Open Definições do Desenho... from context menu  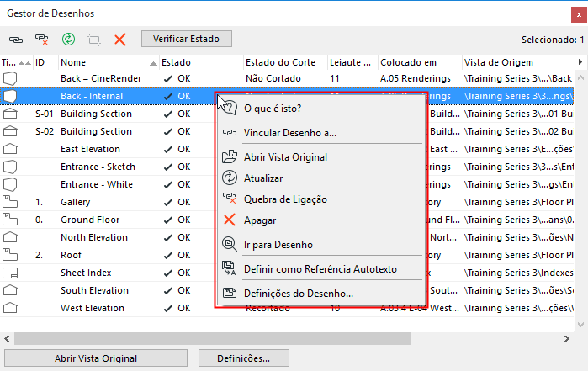pyautogui.click(x=299, y=294)
